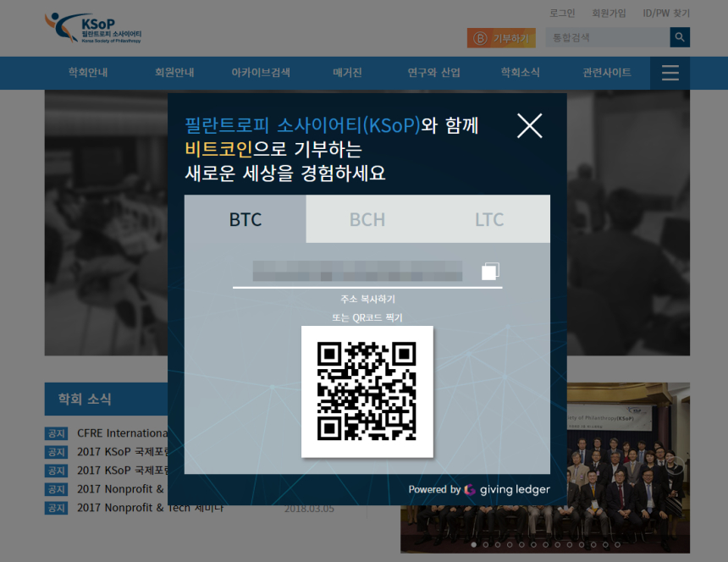Switch back to the BTC tab
This screenshot has height=562, width=728.
pos(245,218)
